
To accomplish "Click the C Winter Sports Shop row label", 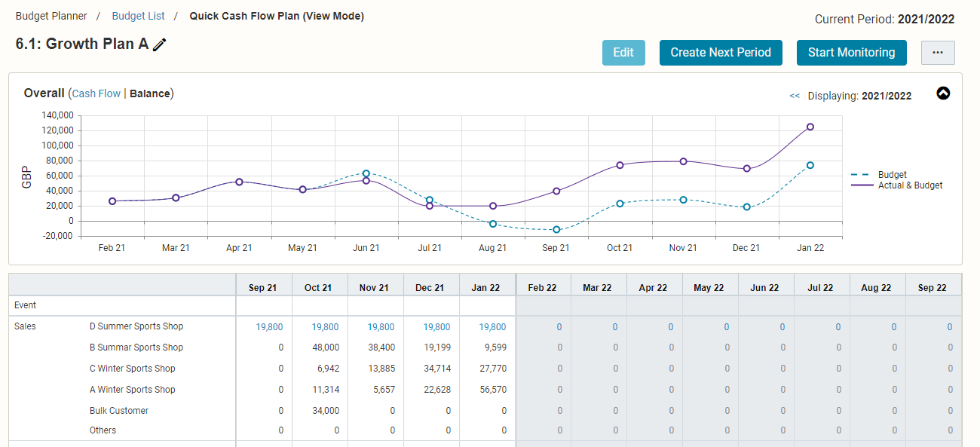I will pos(133,369).
